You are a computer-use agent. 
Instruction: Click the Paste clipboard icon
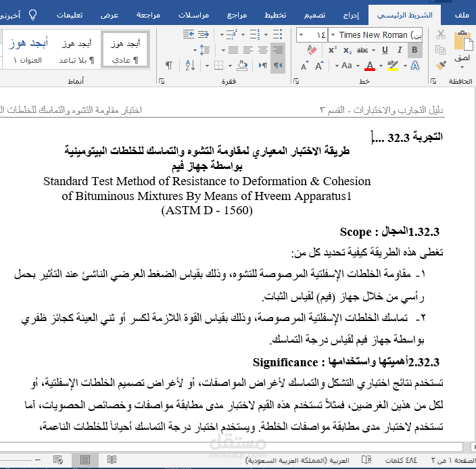(463, 41)
